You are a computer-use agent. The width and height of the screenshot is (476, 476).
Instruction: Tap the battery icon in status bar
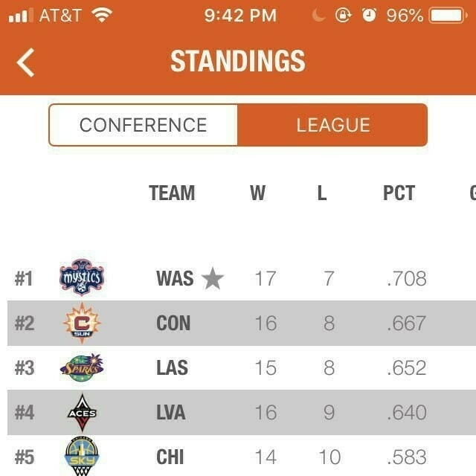[448, 16]
